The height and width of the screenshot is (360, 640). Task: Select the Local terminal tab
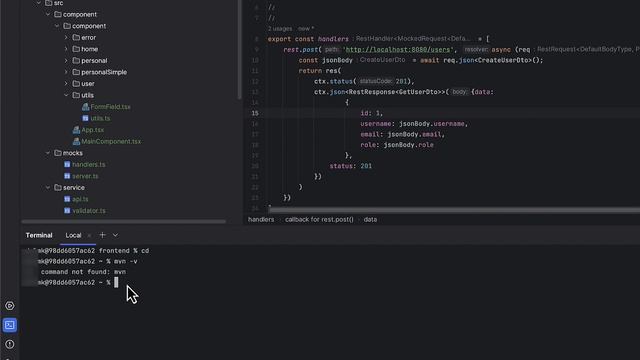73,236
